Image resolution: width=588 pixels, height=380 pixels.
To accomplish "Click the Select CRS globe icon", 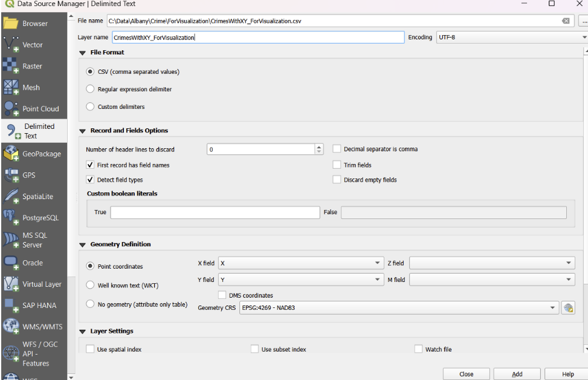I will pos(567,307).
